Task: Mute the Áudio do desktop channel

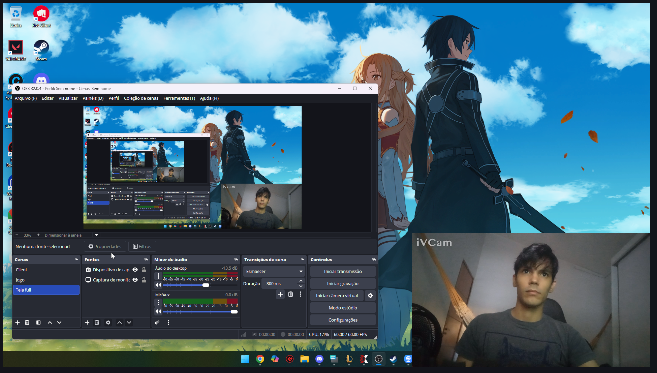Action: 158,285
